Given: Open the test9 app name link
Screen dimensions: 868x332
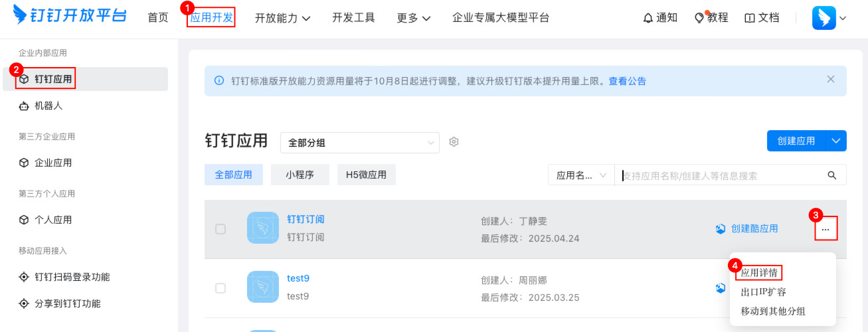Looking at the screenshot, I should pos(298,278).
